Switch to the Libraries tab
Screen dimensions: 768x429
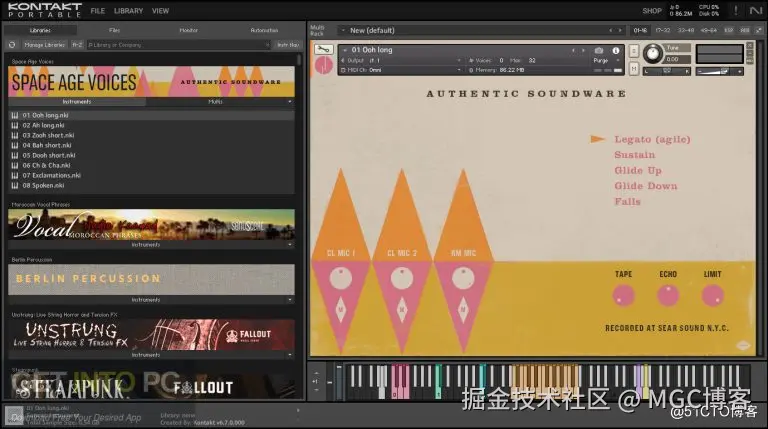coord(40,30)
